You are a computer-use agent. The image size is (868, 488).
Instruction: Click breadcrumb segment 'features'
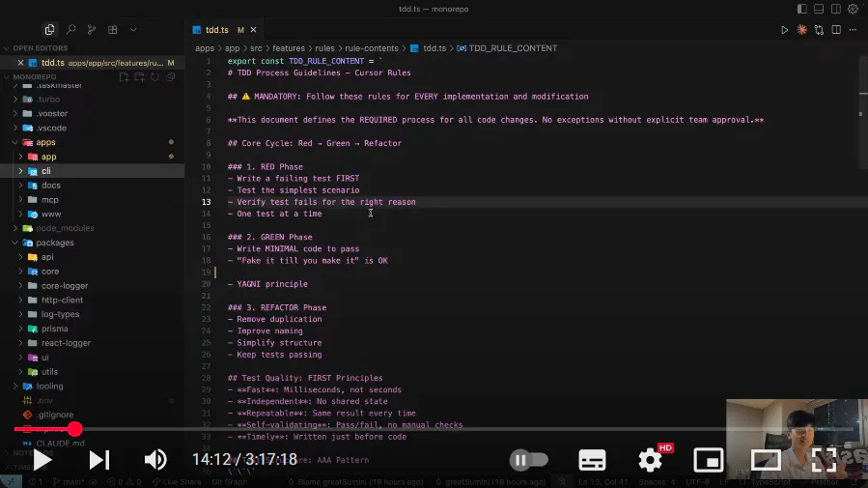click(x=289, y=48)
